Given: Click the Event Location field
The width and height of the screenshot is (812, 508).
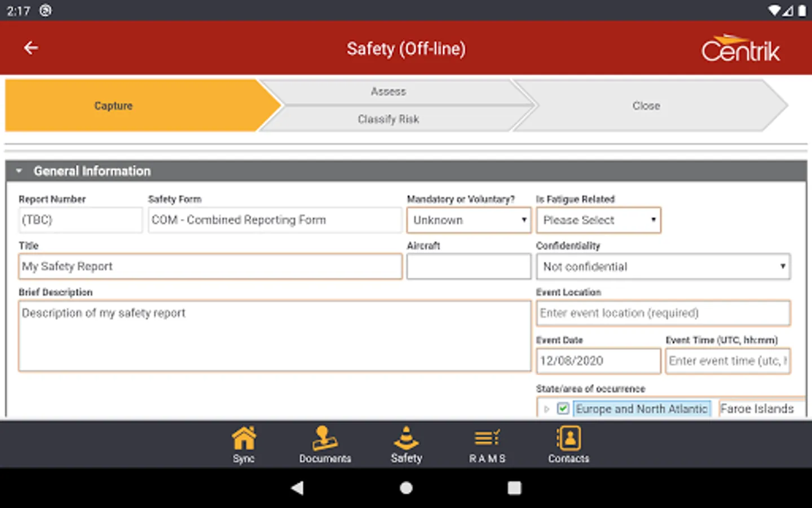Looking at the screenshot, I should click(x=663, y=313).
